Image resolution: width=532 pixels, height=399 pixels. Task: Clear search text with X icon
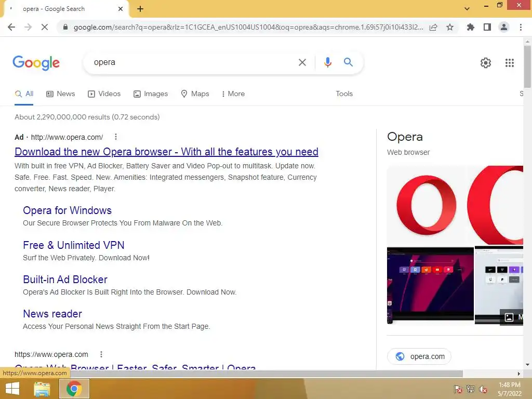pyautogui.click(x=302, y=62)
